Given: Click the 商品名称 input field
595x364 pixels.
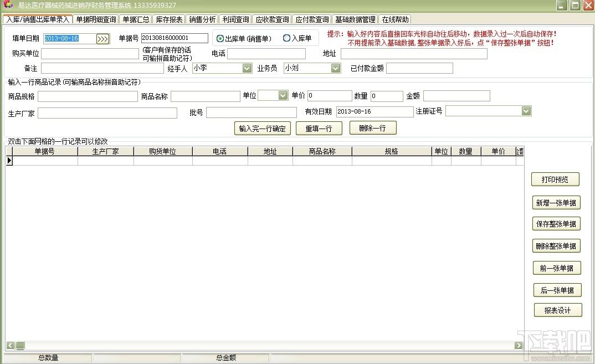Looking at the screenshot, I should click(x=206, y=96).
